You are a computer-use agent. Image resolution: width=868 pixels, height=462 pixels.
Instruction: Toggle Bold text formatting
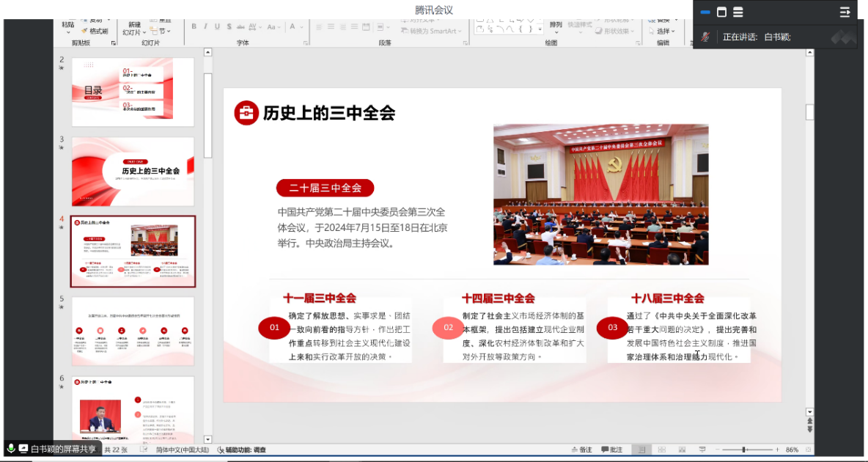click(194, 26)
